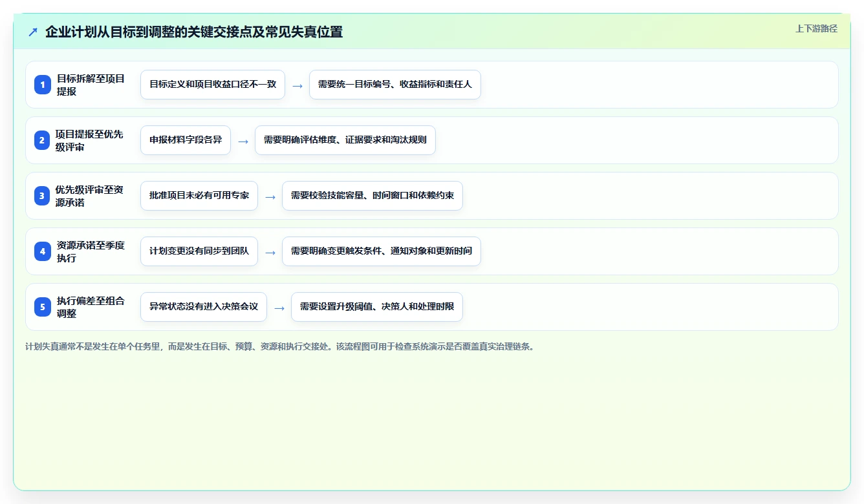Click step number 3 badge
864x504 pixels.
click(x=43, y=196)
